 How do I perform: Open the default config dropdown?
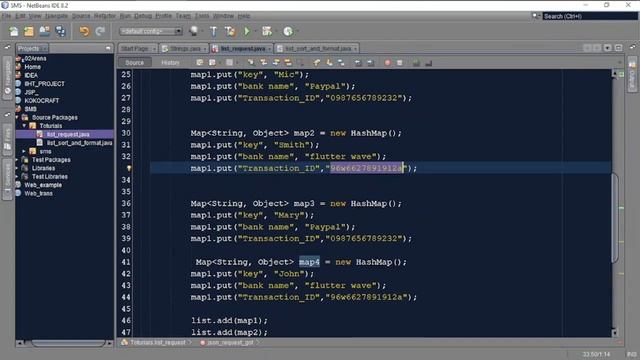tap(151, 31)
